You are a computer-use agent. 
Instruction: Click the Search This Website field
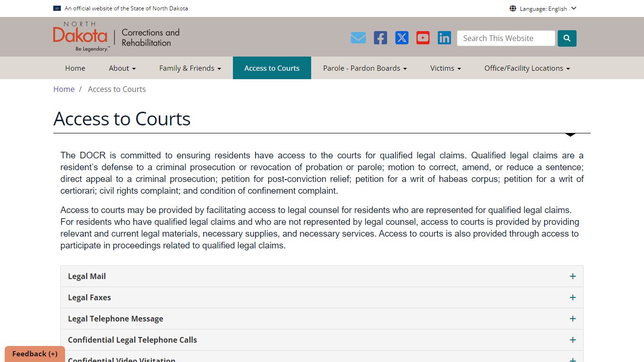click(506, 38)
